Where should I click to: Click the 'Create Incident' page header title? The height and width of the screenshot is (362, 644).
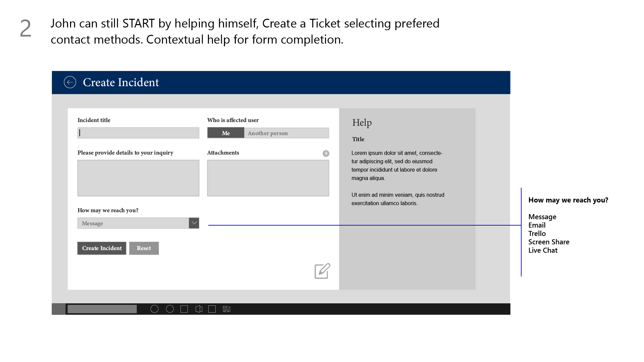[x=121, y=82]
